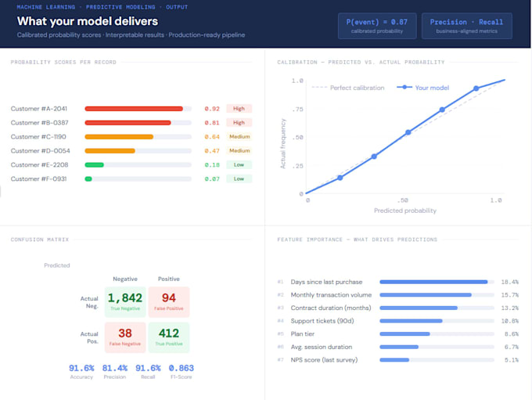Click the 15.7% importance value

[x=509, y=295]
